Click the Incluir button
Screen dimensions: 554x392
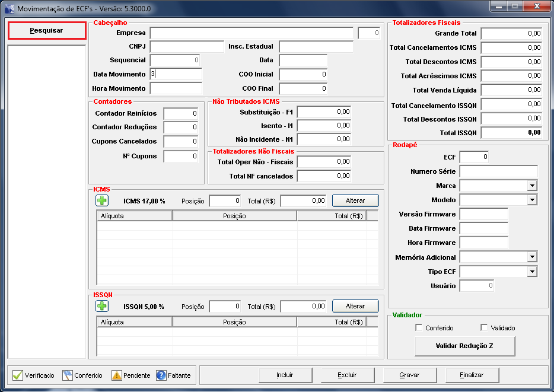click(x=285, y=375)
